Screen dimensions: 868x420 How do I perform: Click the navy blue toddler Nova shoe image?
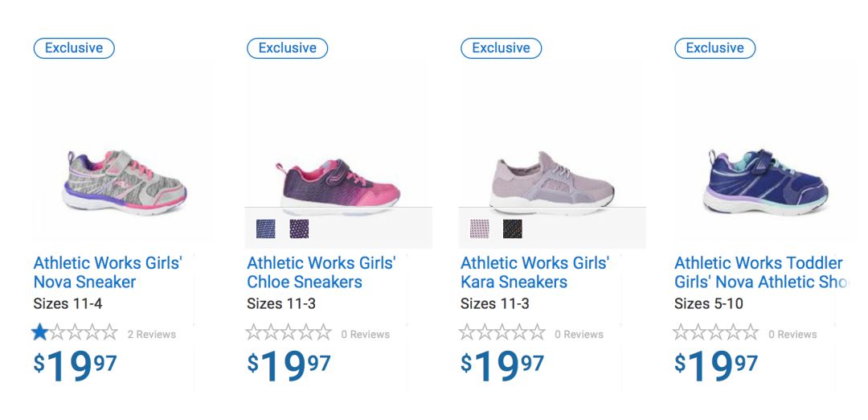click(764, 181)
